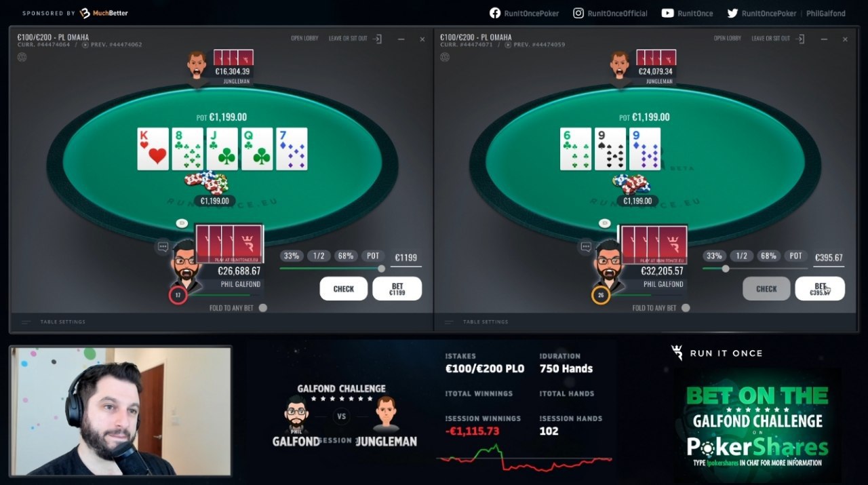Image resolution: width=868 pixels, height=485 pixels.
Task: Open chat bubble icon beside left Phil Galfond avatar
Action: tap(163, 247)
